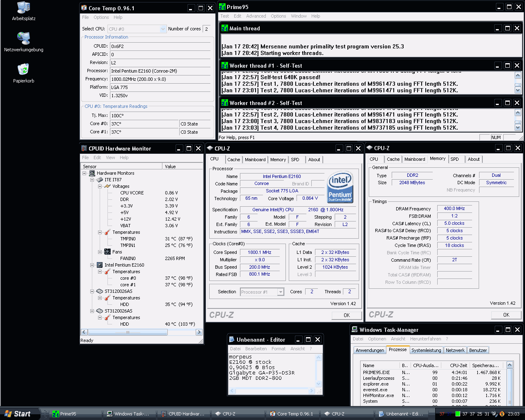Click OK in the left CPU-Z window
The width and height of the screenshot is (525, 420).
(x=347, y=315)
